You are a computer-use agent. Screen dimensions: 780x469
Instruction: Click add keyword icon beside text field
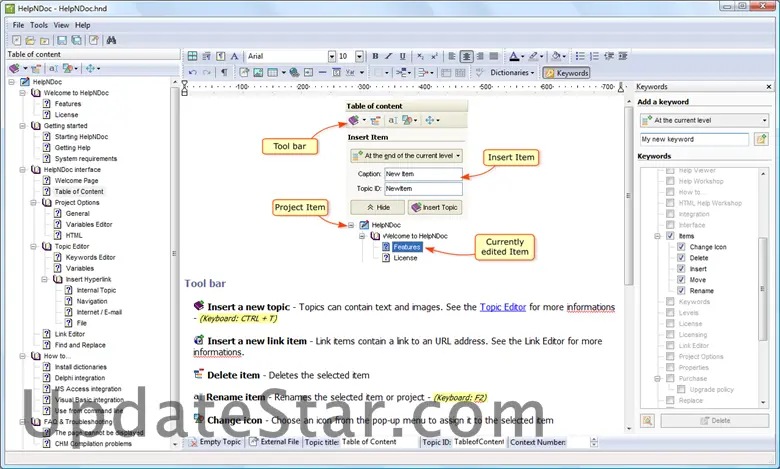coord(761,139)
